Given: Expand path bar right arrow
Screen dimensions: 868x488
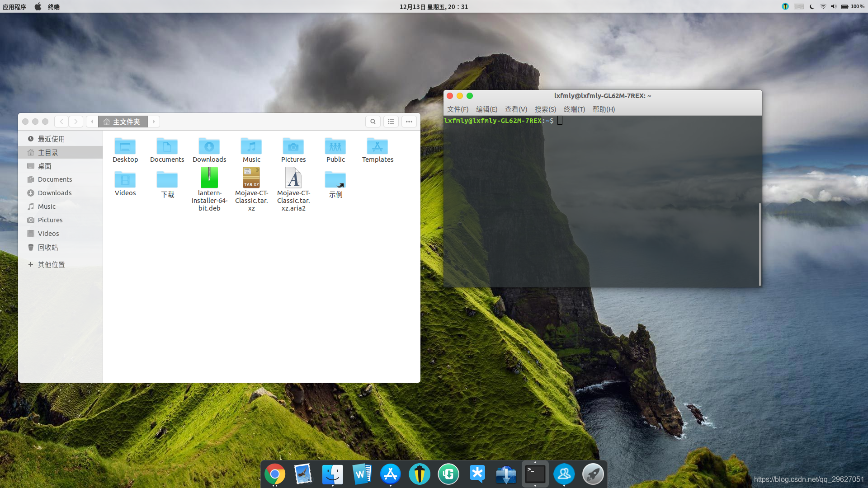Looking at the screenshot, I should [154, 122].
